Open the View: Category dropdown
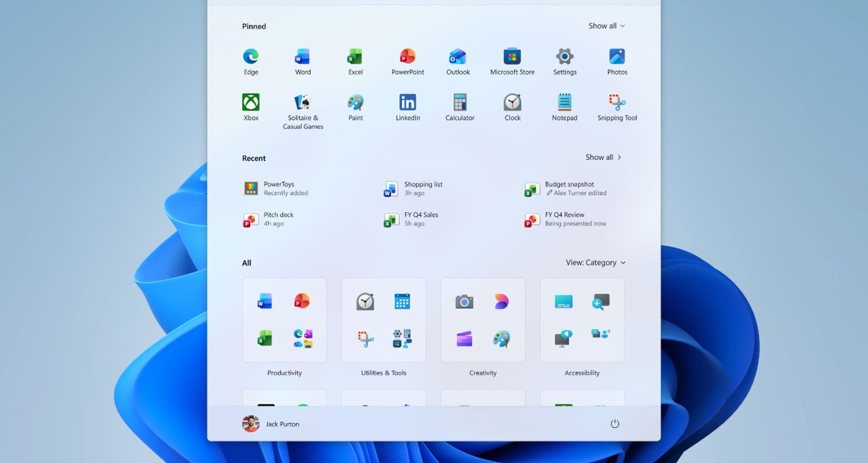The image size is (868, 463). [595, 262]
